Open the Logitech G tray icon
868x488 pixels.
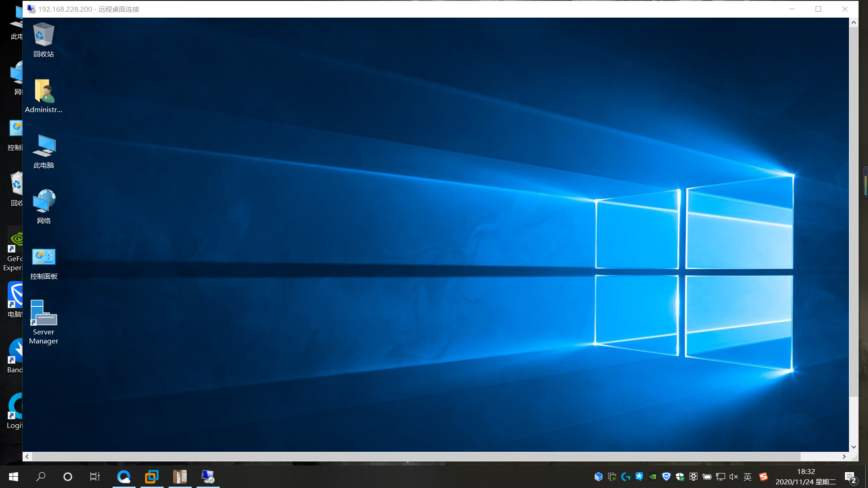point(626,477)
